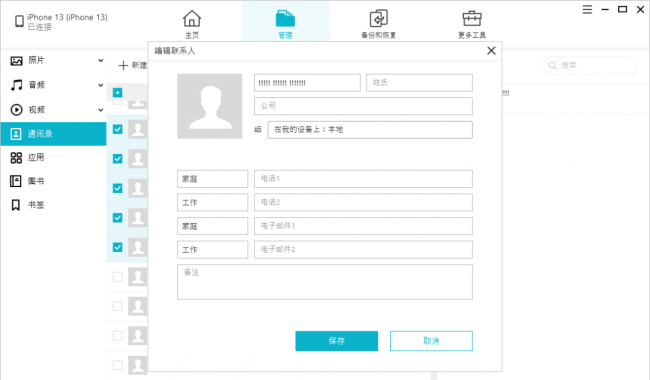Open 书签 bookmarks in the sidebar
The image size is (650, 380).
[x=53, y=205]
